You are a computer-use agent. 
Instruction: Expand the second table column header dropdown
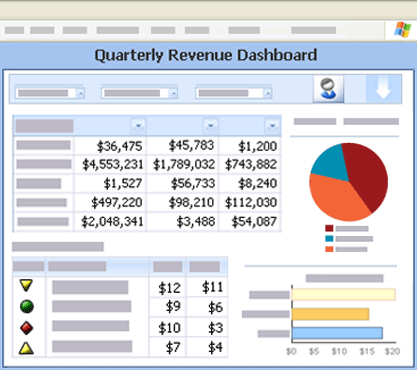tap(210, 126)
